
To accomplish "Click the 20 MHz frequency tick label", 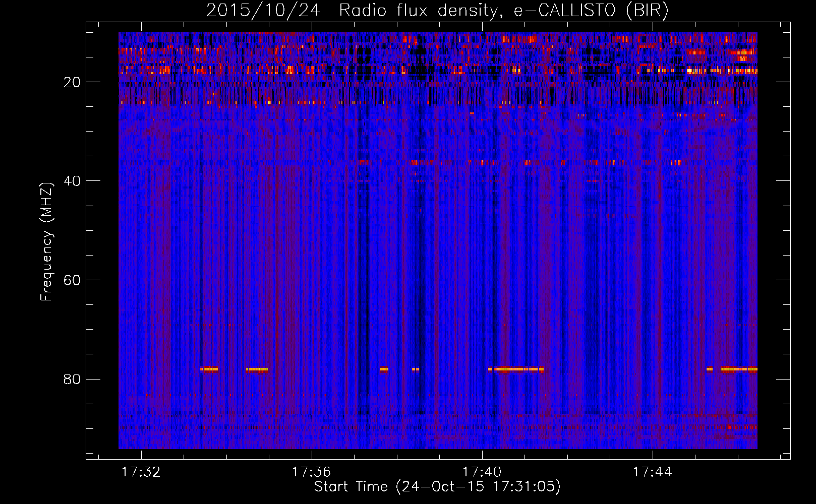I will click(x=72, y=82).
